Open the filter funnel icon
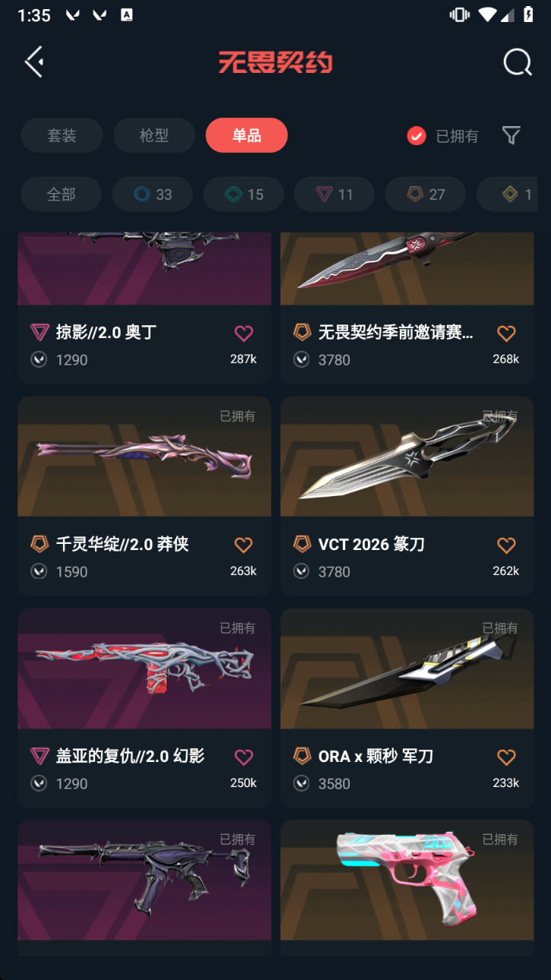This screenshot has height=980, width=551. click(511, 135)
